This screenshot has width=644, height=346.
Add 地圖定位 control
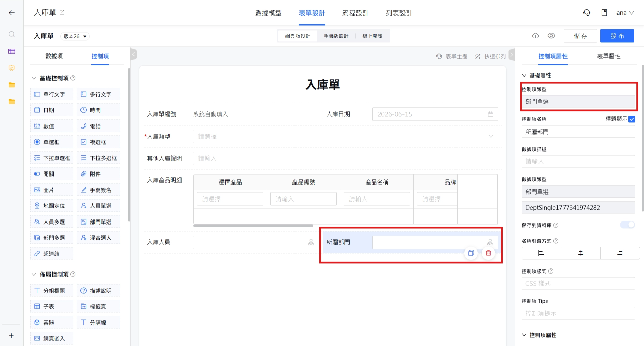point(52,206)
